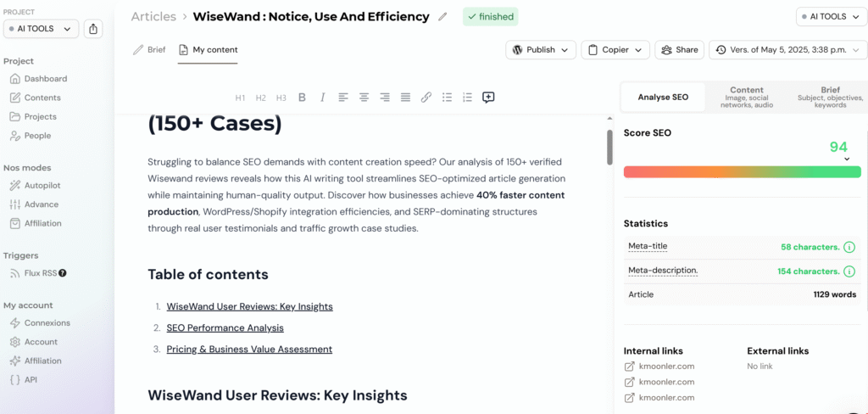Click the '1129 words' article count
This screenshot has width=868, height=414.
click(835, 294)
